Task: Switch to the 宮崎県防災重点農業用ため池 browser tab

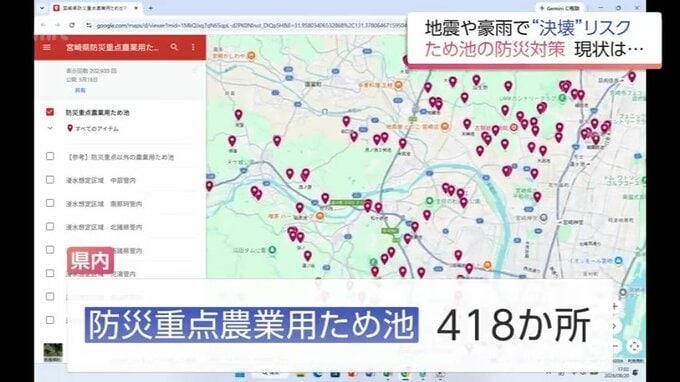Action: 95,8
